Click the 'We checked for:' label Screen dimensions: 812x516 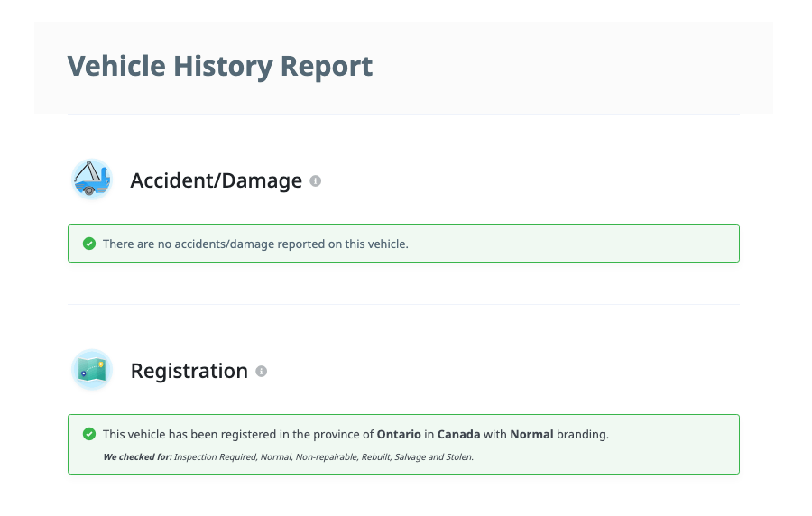point(138,457)
